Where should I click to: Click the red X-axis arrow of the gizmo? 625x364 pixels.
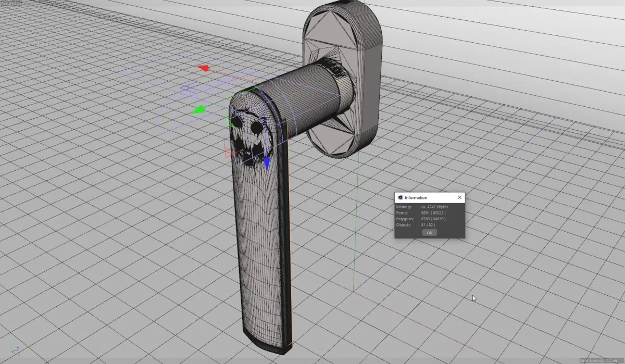[x=204, y=68]
